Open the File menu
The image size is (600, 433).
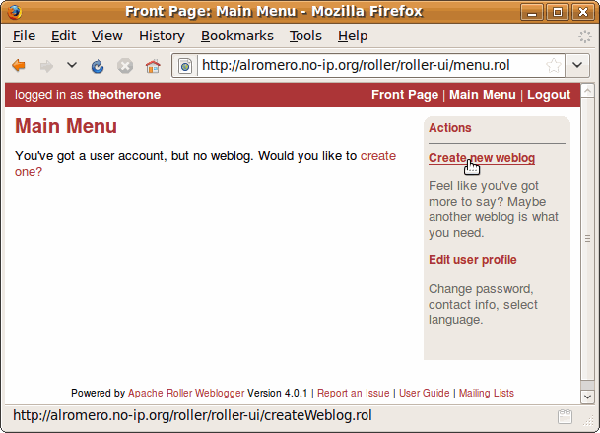pyautogui.click(x=24, y=36)
